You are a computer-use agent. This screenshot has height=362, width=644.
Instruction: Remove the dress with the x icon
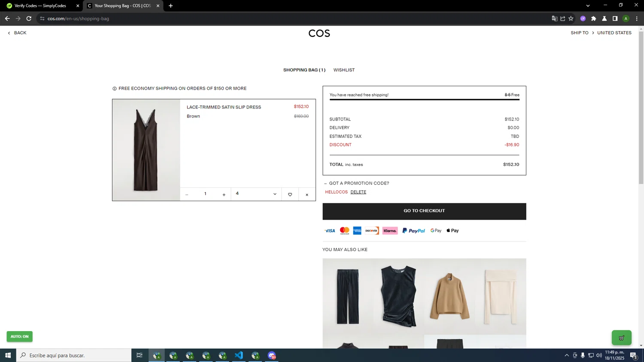pyautogui.click(x=307, y=195)
